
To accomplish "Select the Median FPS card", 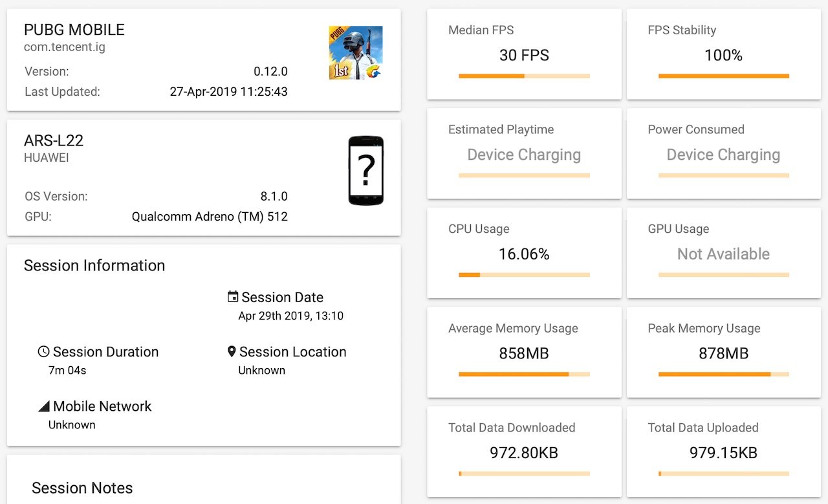I will pyautogui.click(x=525, y=54).
